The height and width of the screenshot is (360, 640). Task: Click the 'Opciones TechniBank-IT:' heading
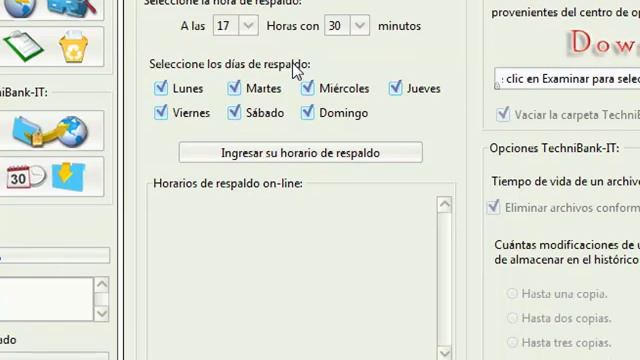coord(554,148)
